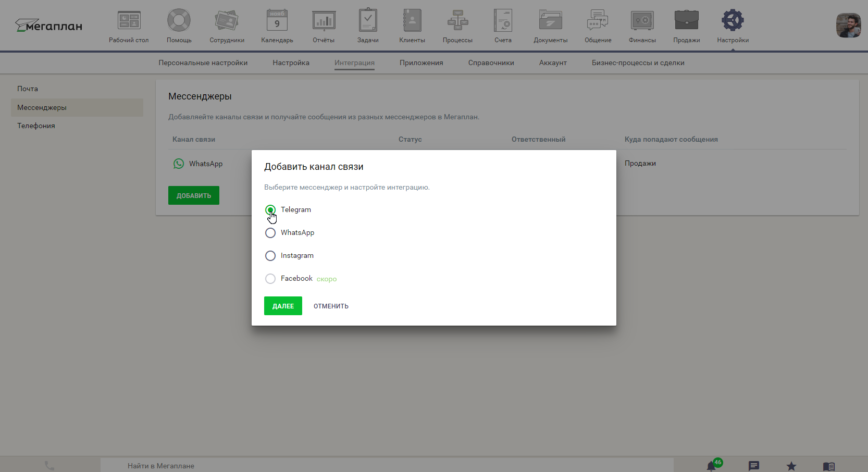Switch to Настройка tab
868x472 pixels.
(x=291, y=63)
